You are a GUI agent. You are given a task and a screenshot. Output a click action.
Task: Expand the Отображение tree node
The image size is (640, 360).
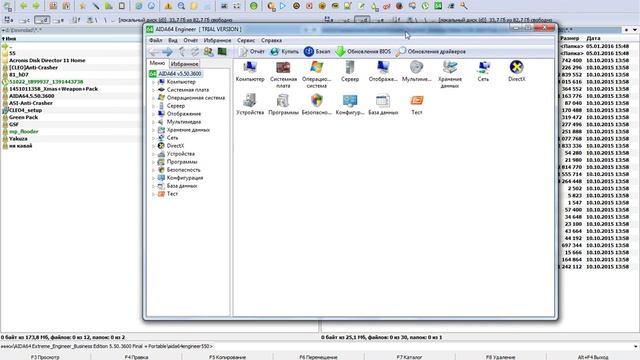(153, 114)
